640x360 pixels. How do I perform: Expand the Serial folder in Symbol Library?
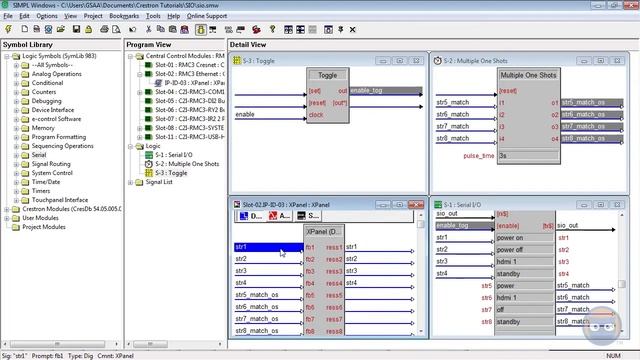coord(16,155)
